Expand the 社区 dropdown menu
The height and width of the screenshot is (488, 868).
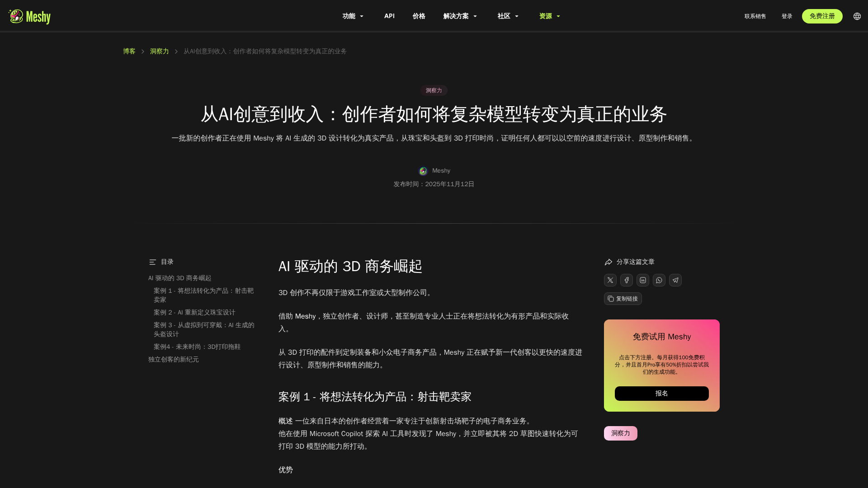pos(508,16)
